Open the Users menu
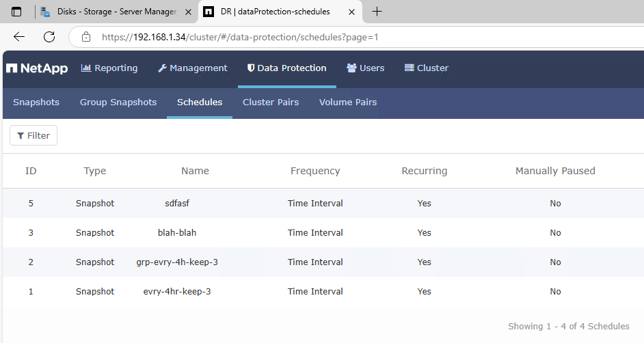Screen dimensions: 644x343 [x=366, y=68]
